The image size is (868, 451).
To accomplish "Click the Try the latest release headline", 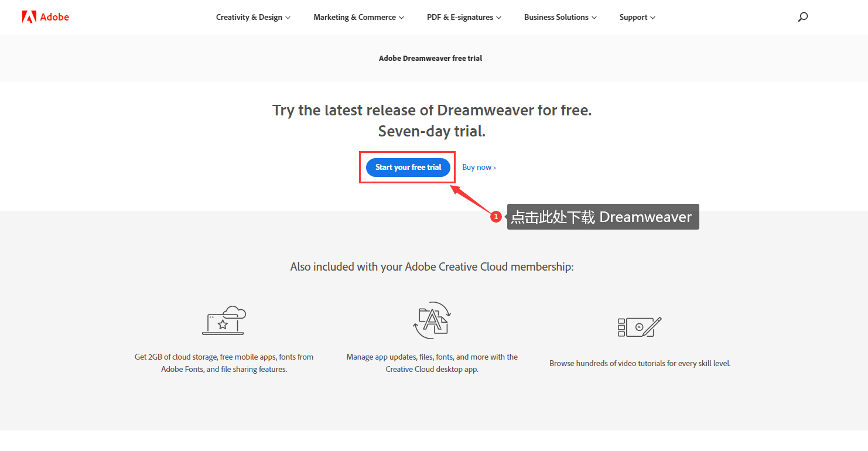I will tap(432, 110).
